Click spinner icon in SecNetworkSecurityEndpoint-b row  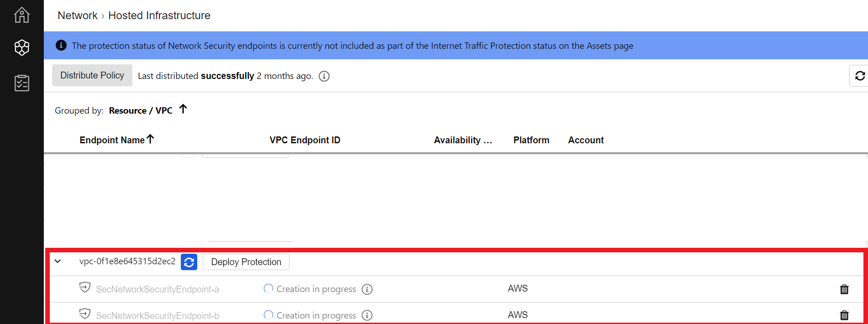[268, 315]
